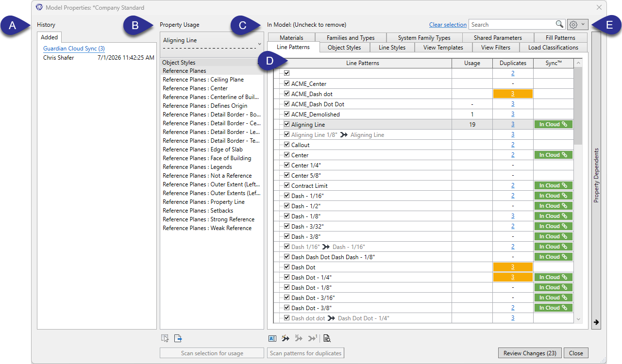Click the line patterns table vertical scrollbar
The image size is (622, 364).
click(578, 106)
